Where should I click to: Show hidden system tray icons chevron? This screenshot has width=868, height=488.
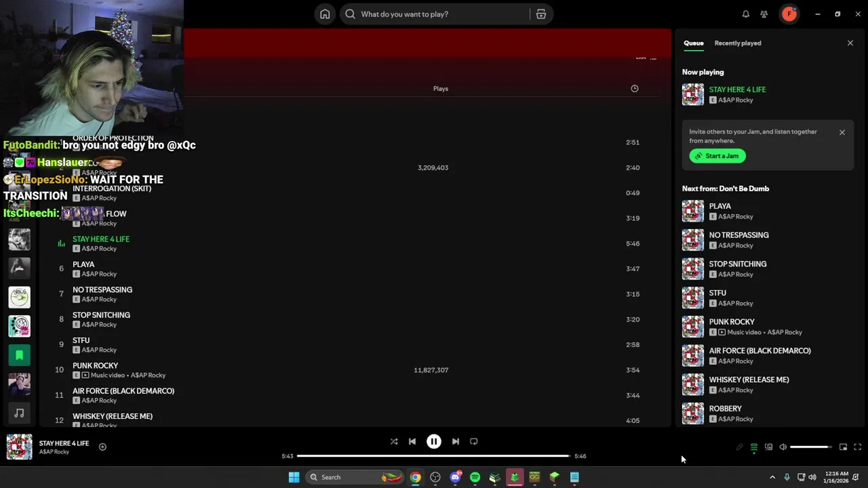point(772,477)
